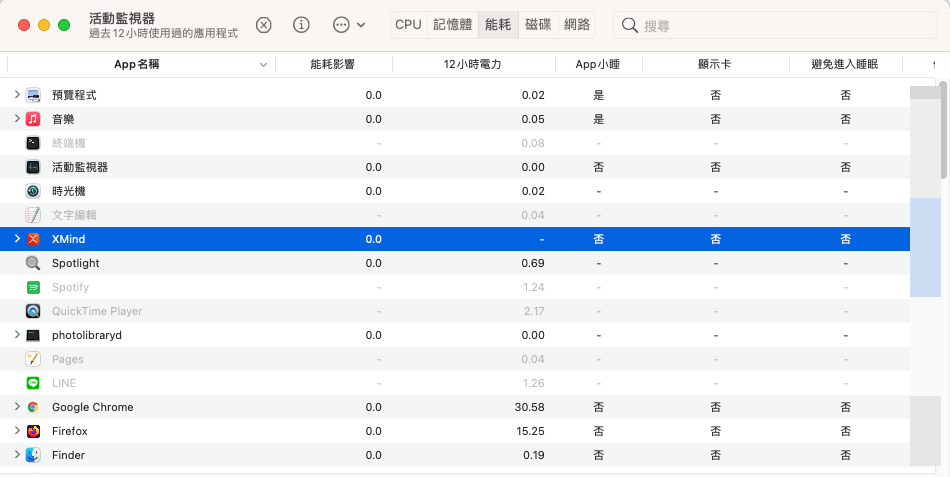Select the Spotlight row name
The image size is (950, 477).
tap(76, 263)
